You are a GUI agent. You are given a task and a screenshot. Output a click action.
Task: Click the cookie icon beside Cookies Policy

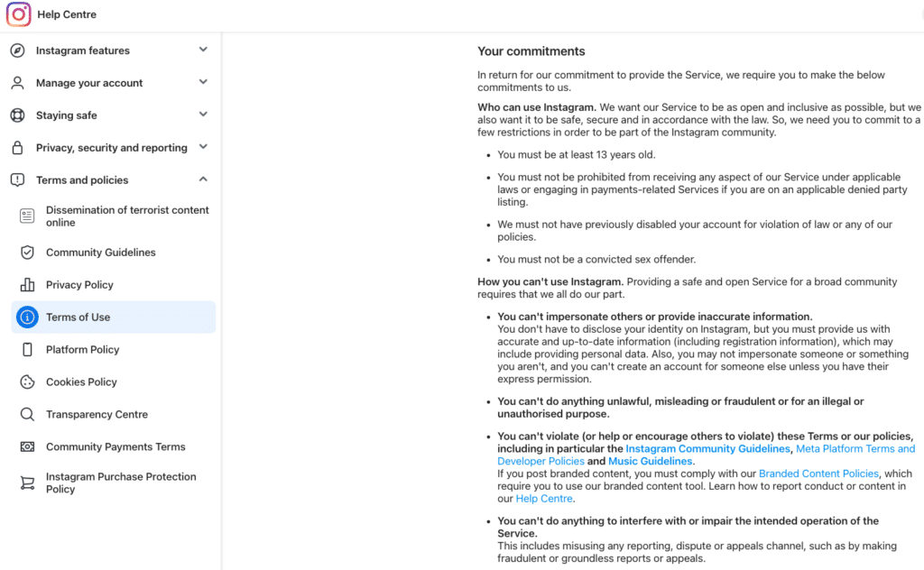(x=27, y=382)
